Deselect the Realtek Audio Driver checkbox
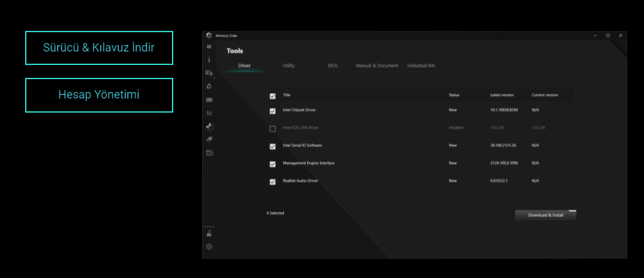 (272, 182)
